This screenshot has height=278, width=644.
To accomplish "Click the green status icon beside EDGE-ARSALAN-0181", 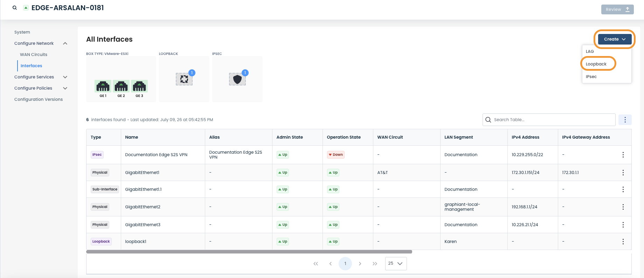I will click(x=26, y=8).
